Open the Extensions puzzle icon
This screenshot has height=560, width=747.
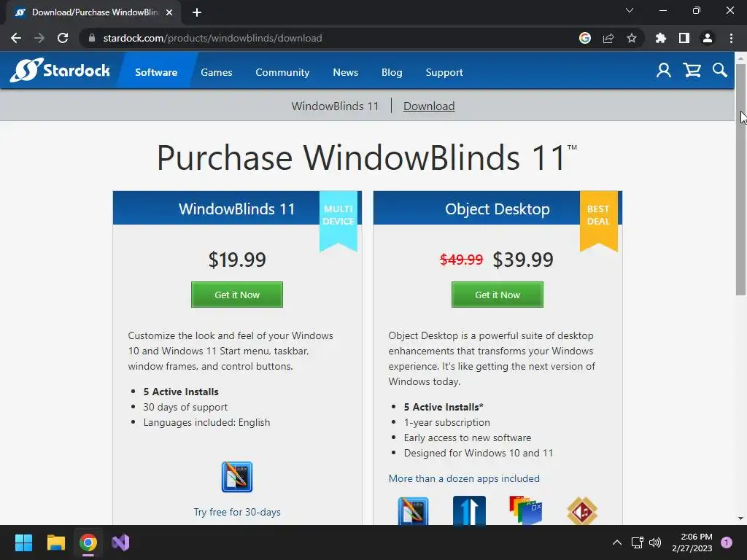[661, 38]
